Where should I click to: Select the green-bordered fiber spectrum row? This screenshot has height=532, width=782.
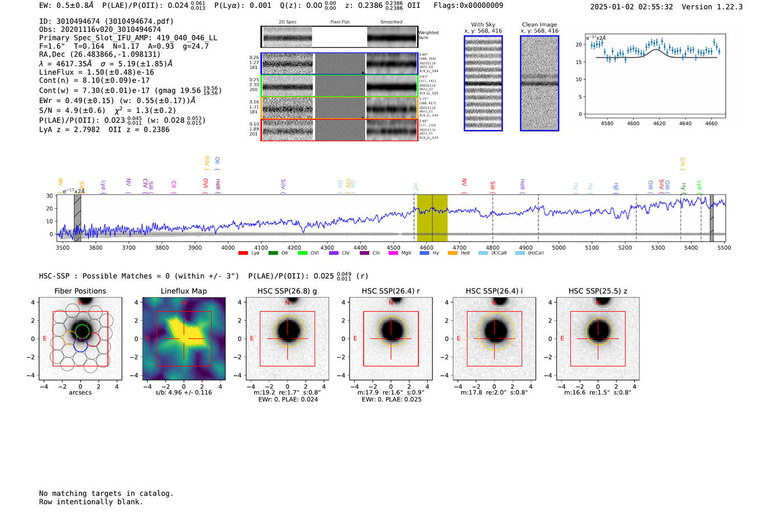(340, 86)
